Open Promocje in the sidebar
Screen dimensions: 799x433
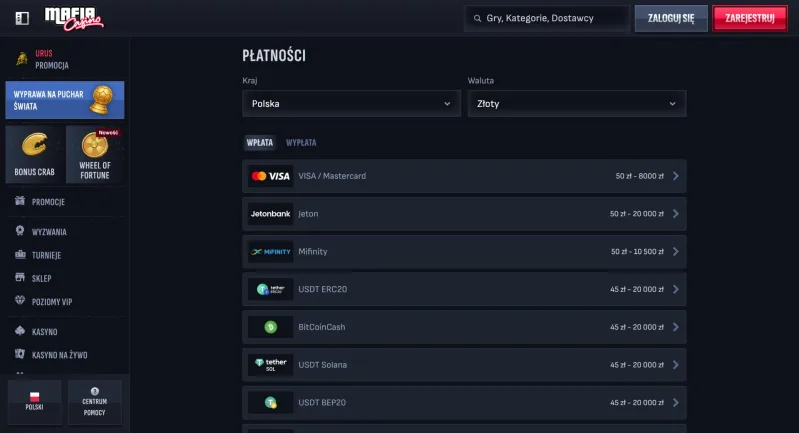click(x=48, y=202)
